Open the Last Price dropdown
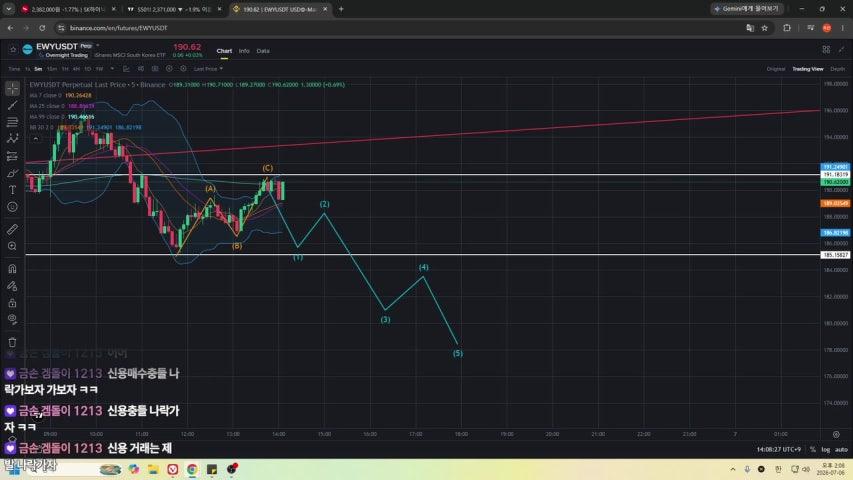Screen dimensions: 853x480 (208, 69)
